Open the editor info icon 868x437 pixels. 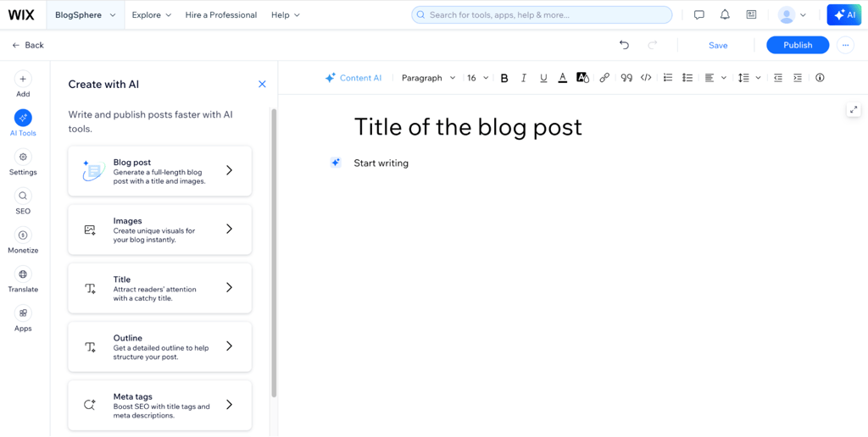(x=820, y=78)
